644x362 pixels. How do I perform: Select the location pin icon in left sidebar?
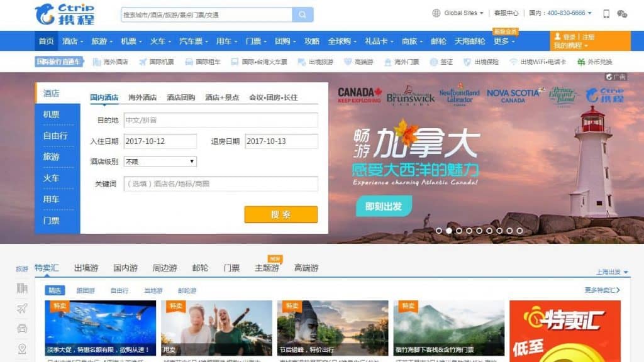point(22,349)
